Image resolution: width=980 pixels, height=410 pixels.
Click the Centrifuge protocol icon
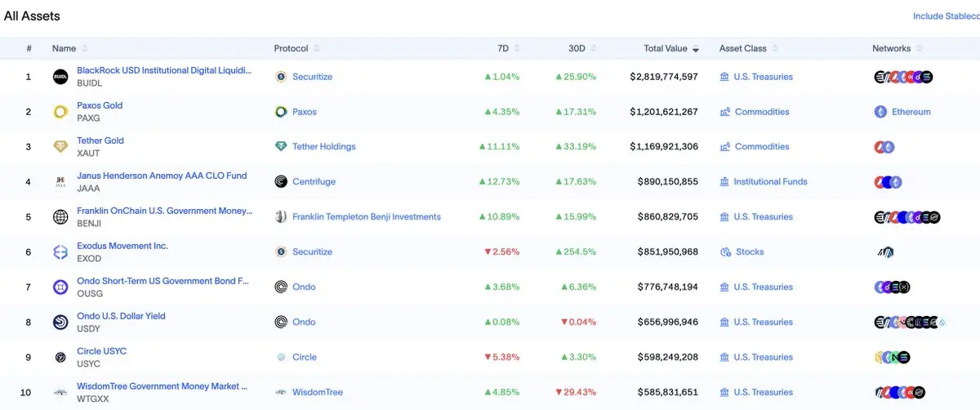(281, 182)
